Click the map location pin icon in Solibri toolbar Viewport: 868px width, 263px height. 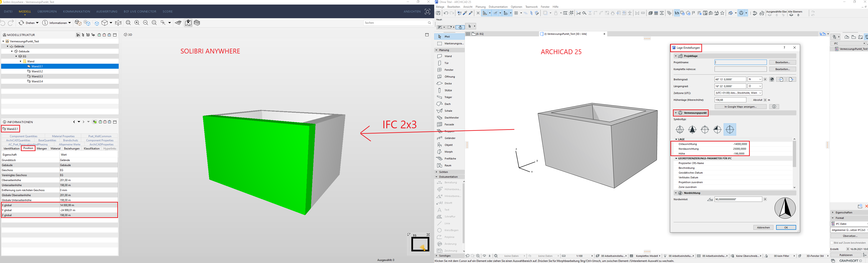click(x=188, y=23)
